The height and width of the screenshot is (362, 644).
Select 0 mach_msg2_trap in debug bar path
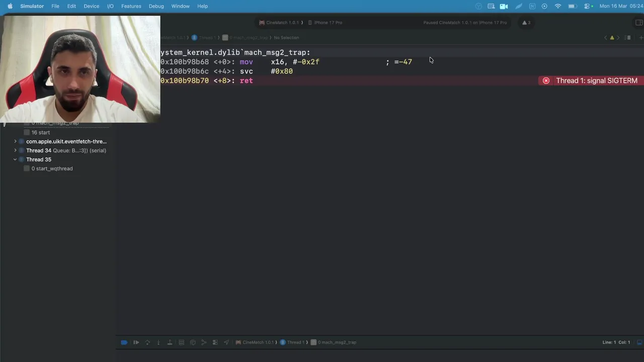coord(334,342)
